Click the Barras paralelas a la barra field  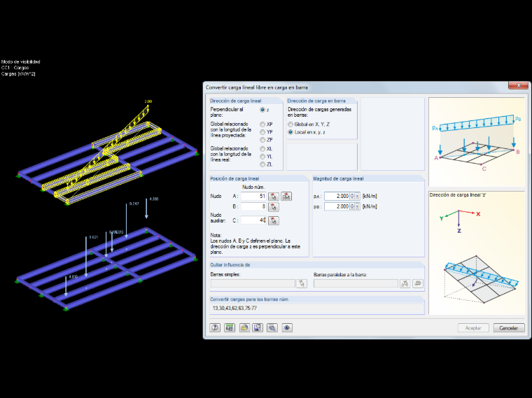click(x=356, y=283)
